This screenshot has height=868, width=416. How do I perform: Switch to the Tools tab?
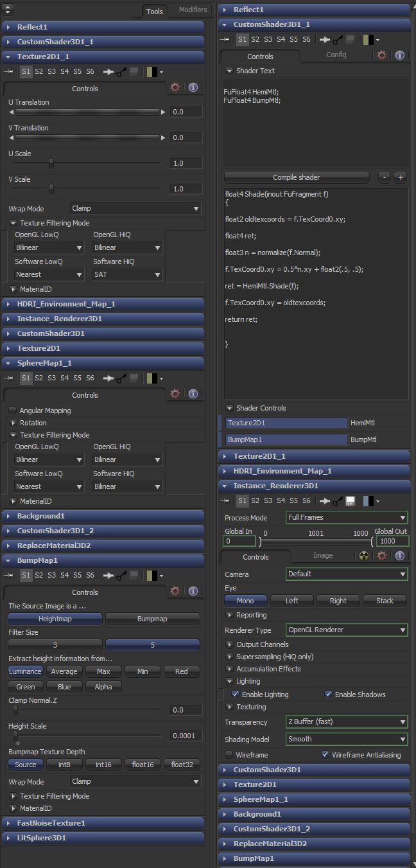[155, 11]
